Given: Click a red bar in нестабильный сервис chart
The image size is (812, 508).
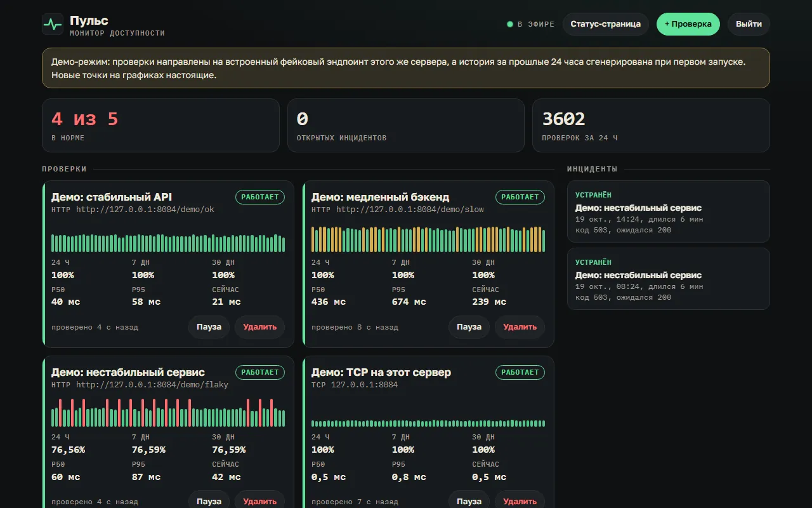Looking at the screenshot, I should click(x=60, y=413).
